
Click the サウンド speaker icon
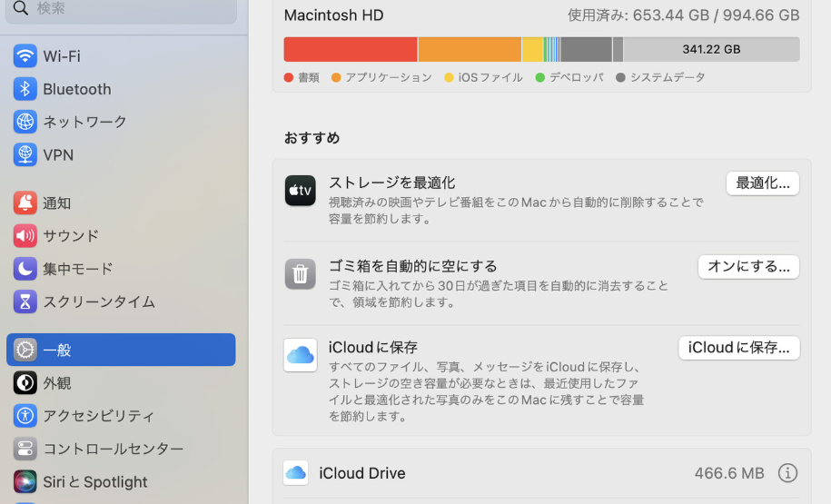point(25,235)
